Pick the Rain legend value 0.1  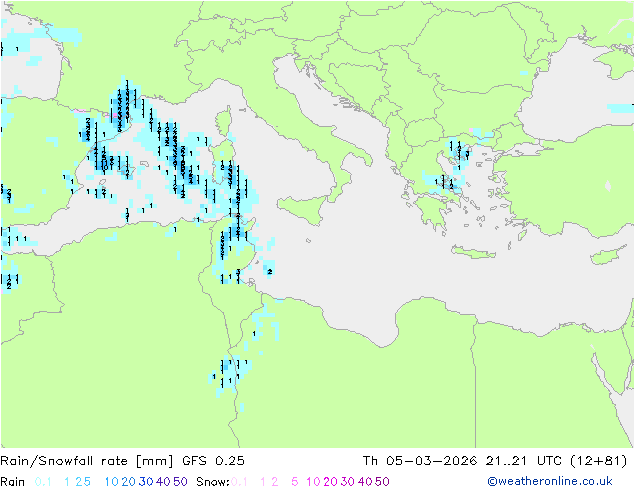point(43,482)
